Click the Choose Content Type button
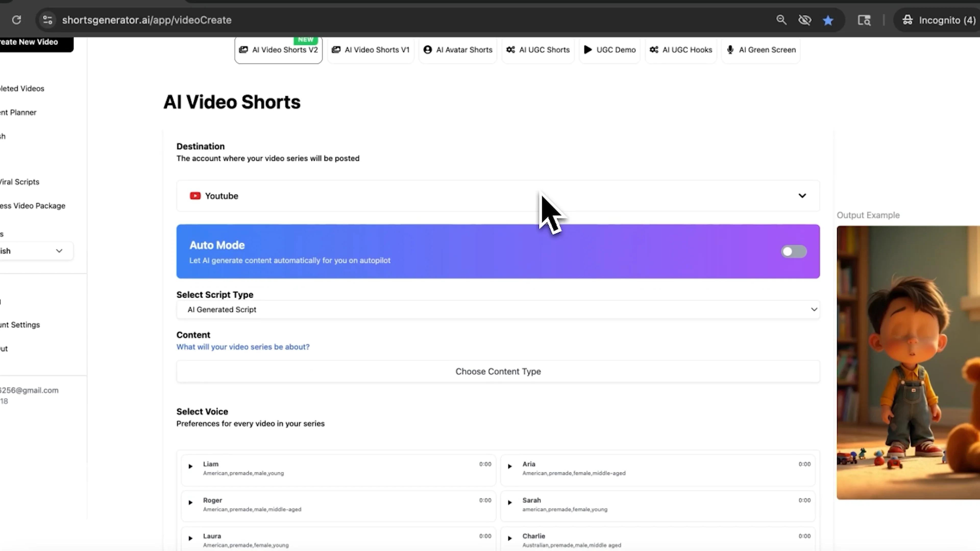This screenshot has width=980, height=551. point(498,371)
